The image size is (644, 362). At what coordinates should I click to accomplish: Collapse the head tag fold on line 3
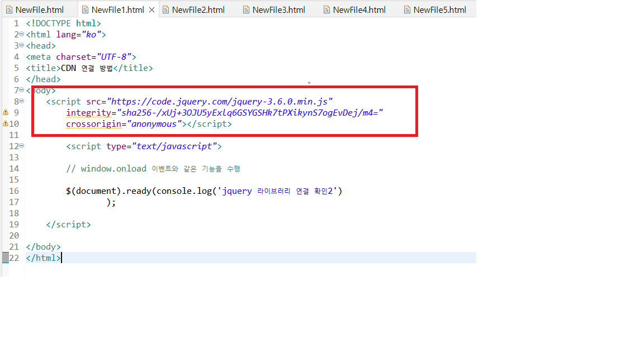click(22, 45)
